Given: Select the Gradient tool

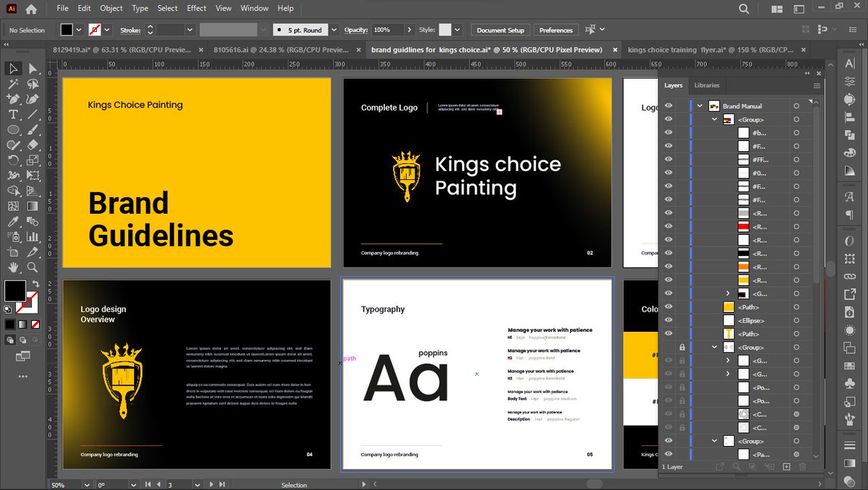Looking at the screenshot, I should point(33,206).
